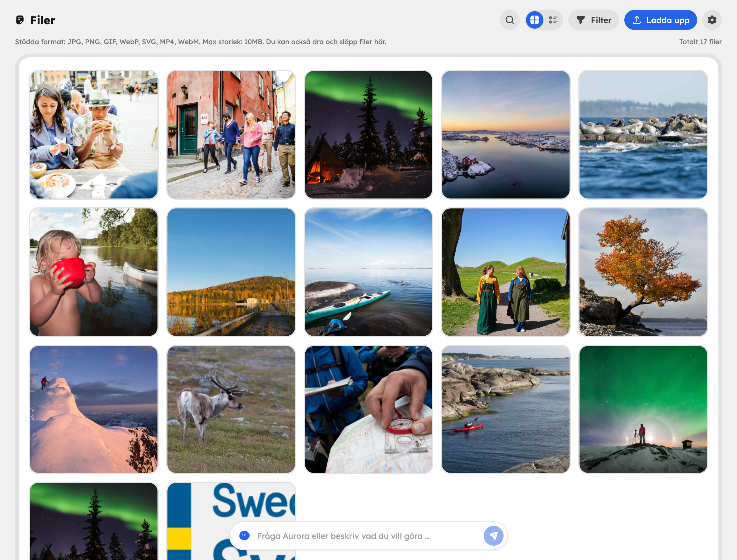Send message with the paper plane icon
Viewport: 737px width, 560px height.
(x=493, y=536)
